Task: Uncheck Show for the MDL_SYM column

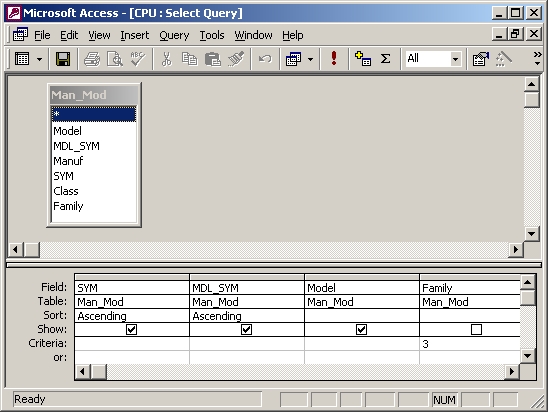Action: (246, 330)
